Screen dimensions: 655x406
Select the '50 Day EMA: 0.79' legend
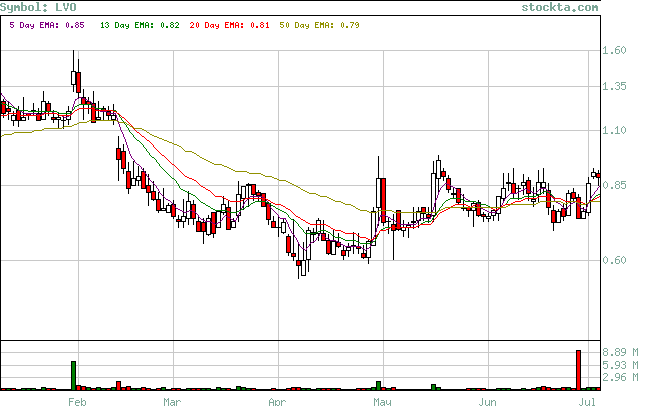(320, 25)
